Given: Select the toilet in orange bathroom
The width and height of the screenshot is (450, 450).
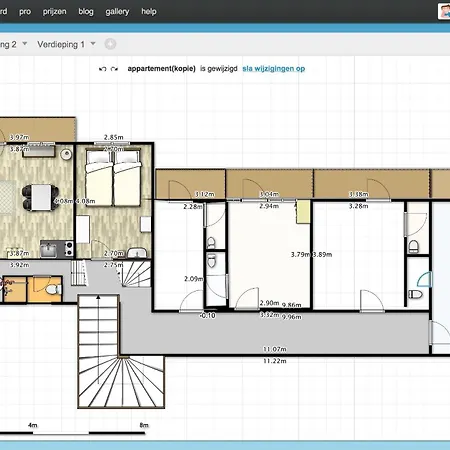Looking at the screenshot, I should tap(53, 289).
